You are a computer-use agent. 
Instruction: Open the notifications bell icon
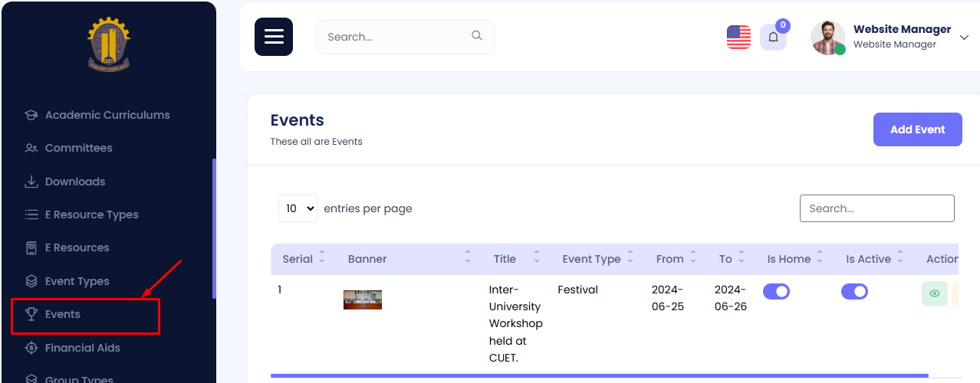pyautogui.click(x=773, y=37)
